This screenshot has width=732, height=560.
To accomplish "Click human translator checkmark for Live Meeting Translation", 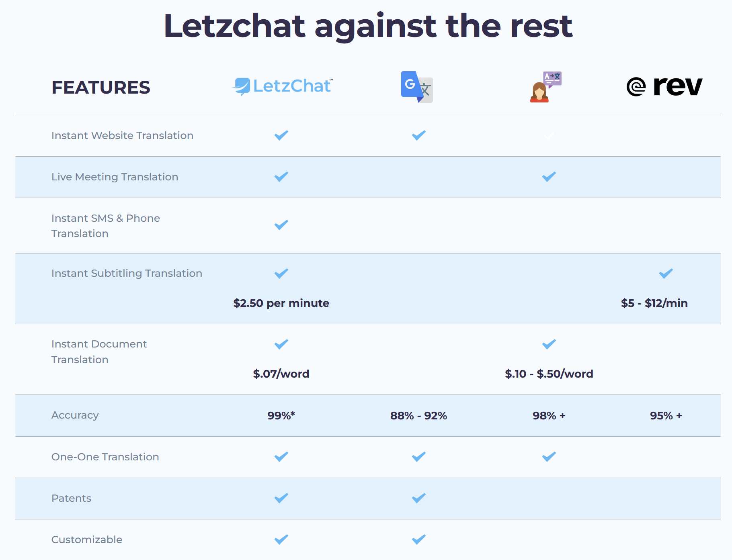I will tap(549, 177).
